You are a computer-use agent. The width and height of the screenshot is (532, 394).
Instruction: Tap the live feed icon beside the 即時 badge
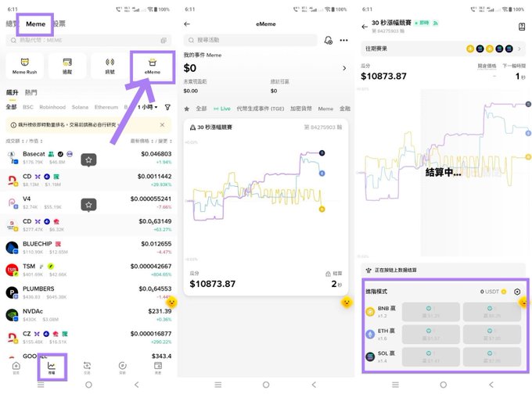[435, 23]
